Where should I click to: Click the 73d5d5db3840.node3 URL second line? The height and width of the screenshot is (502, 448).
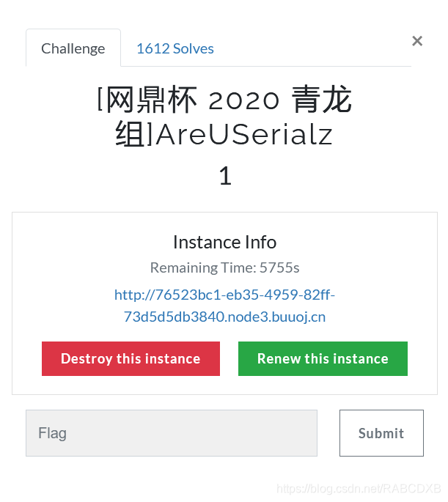[x=224, y=317]
